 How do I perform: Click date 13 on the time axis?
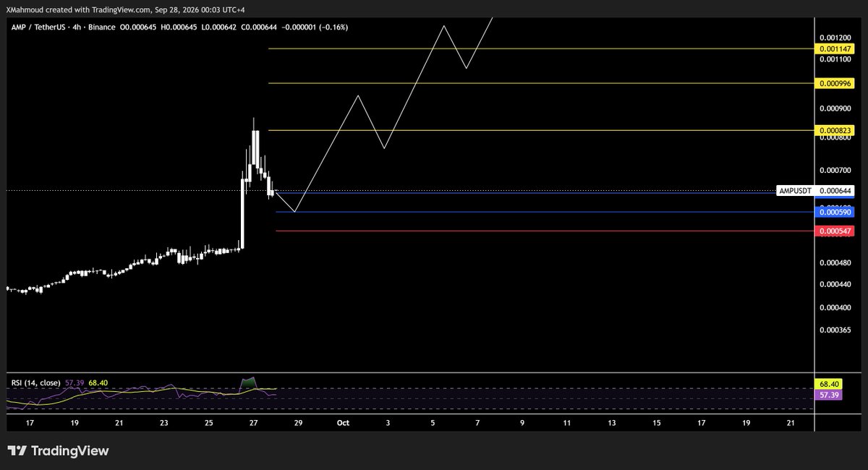[612, 422]
